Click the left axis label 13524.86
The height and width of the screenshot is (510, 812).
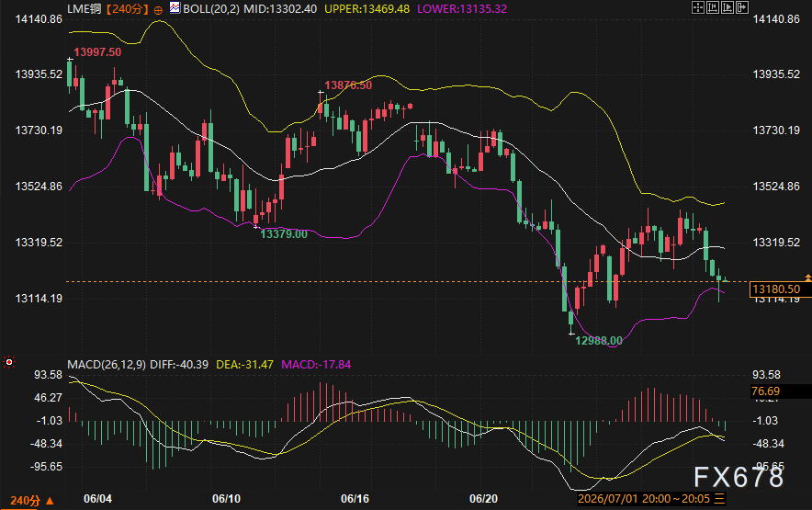point(39,186)
